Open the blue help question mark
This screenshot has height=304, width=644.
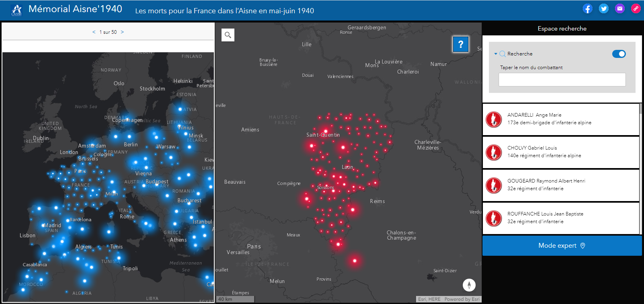pos(461,44)
